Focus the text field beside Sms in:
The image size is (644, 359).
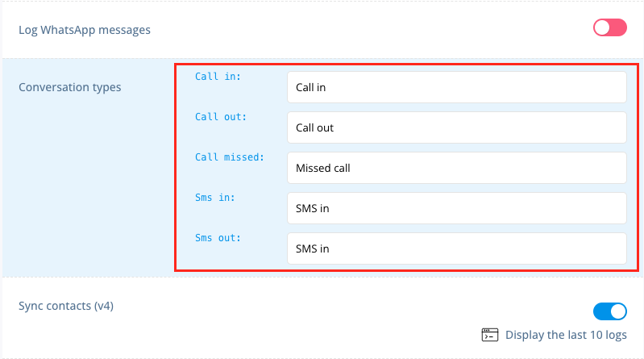click(457, 208)
